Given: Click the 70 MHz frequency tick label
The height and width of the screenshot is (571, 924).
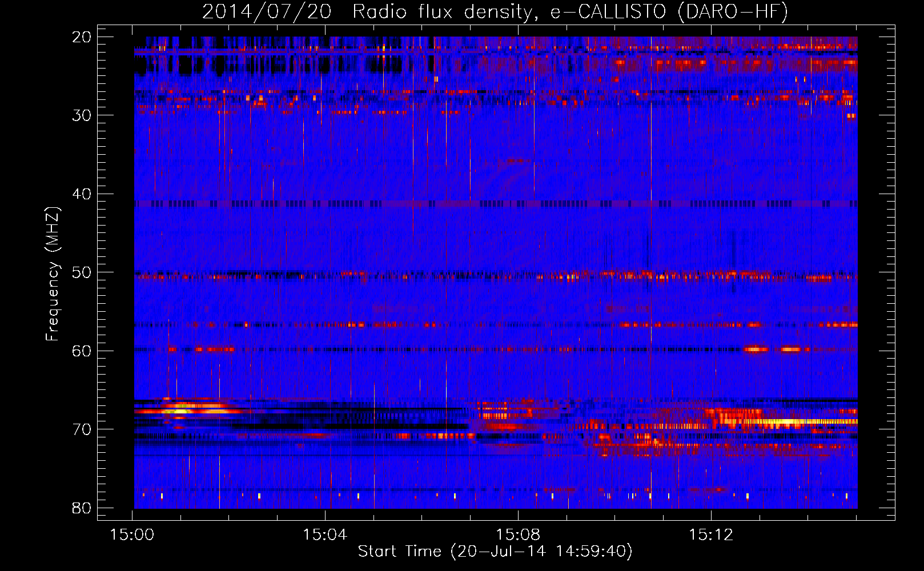Looking at the screenshot, I should (x=82, y=429).
